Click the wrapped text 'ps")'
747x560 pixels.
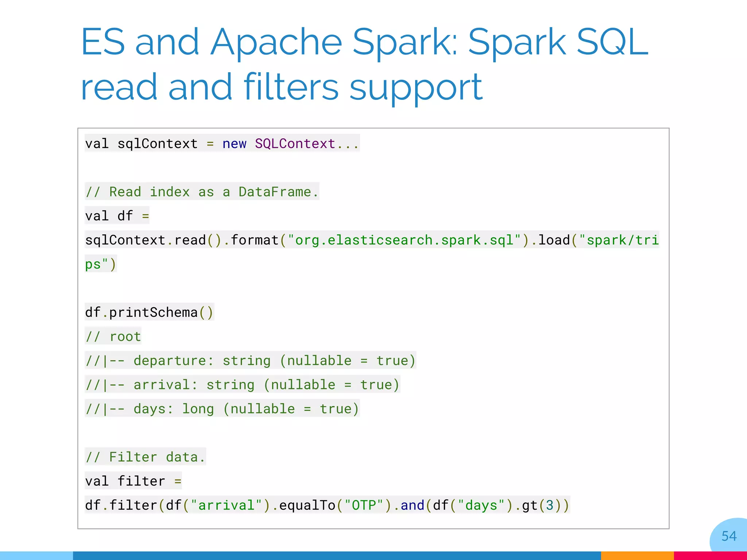tap(101, 264)
